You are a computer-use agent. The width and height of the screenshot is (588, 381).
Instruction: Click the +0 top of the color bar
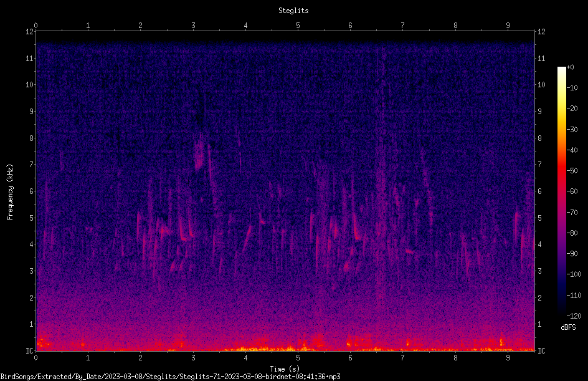pos(570,67)
